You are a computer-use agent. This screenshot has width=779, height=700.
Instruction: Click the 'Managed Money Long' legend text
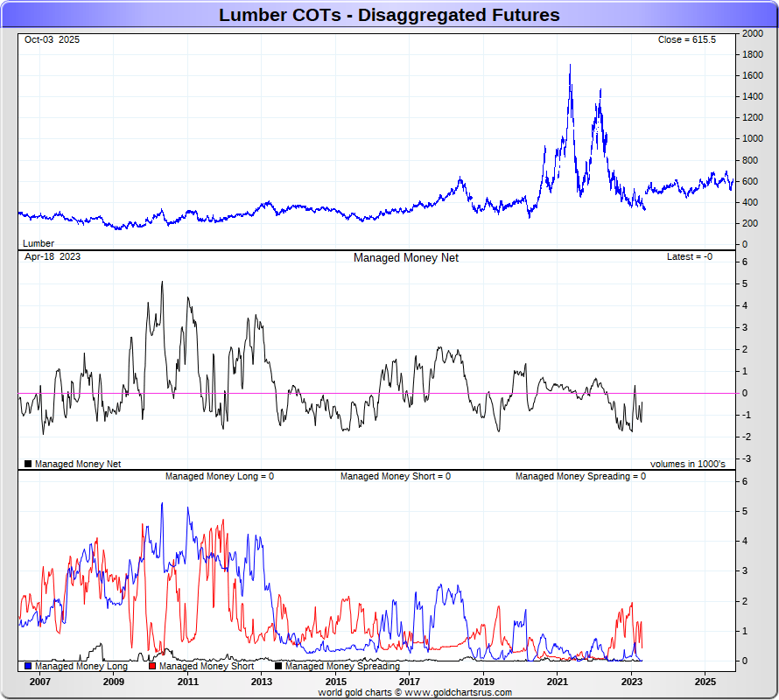[x=81, y=666]
